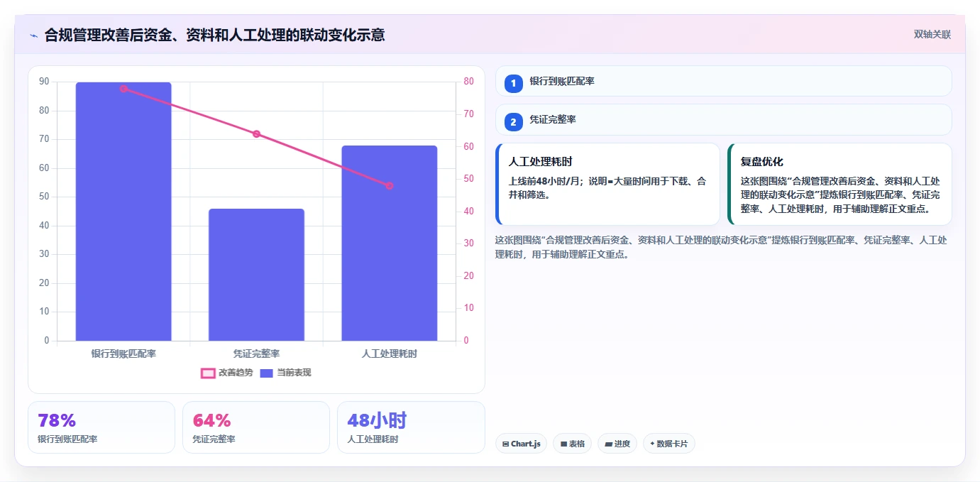Select the Chart.js tag
Image resolution: width=980 pixels, height=482 pixels.
coord(521,444)
